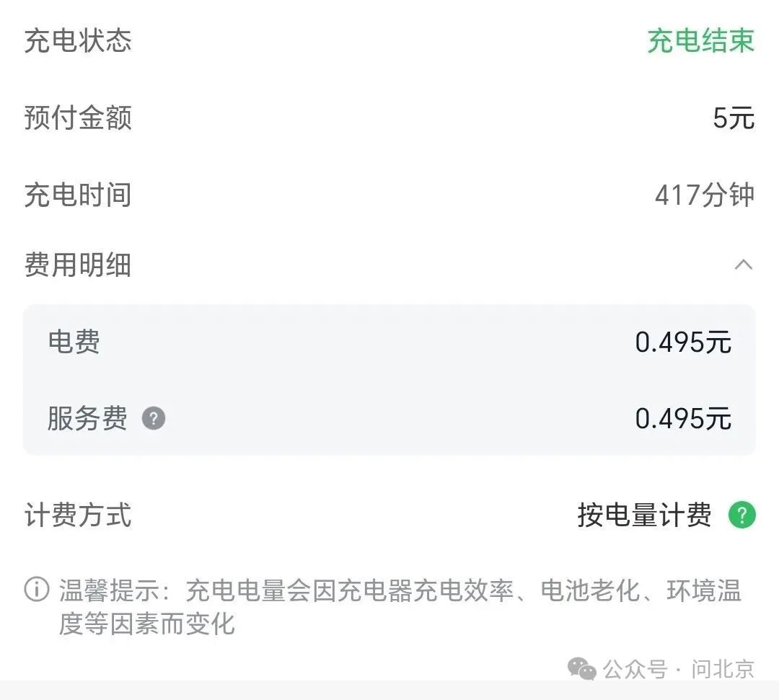Open the 公众号 · 问北京 watermark text
The width and height of the screenshot is (779, 700).
tap(679, 669)
